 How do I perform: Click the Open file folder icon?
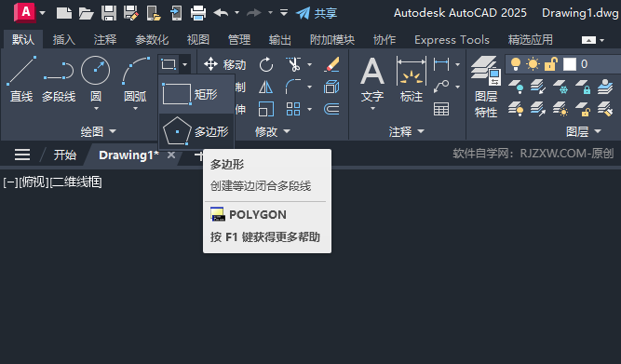click(x=86, y=13)
